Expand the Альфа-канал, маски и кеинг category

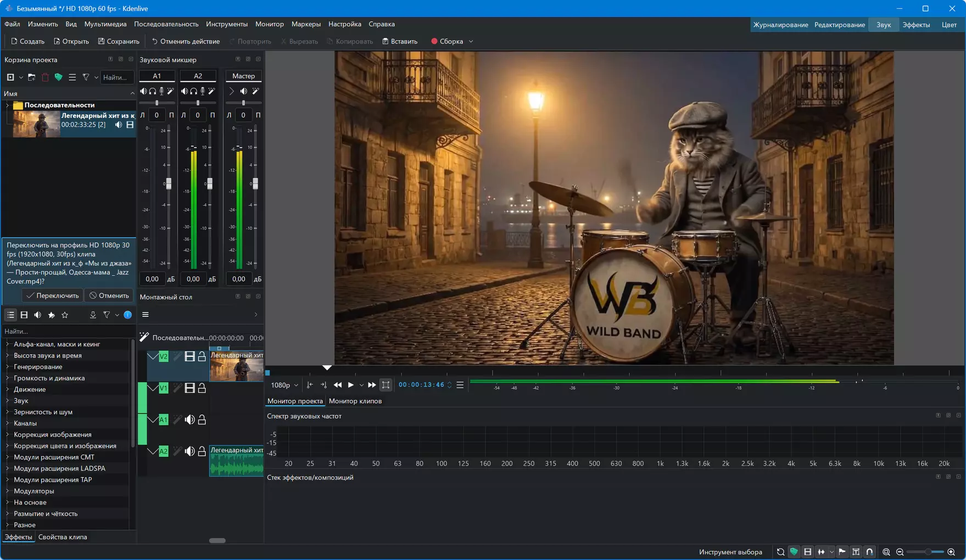coord(7,344)
